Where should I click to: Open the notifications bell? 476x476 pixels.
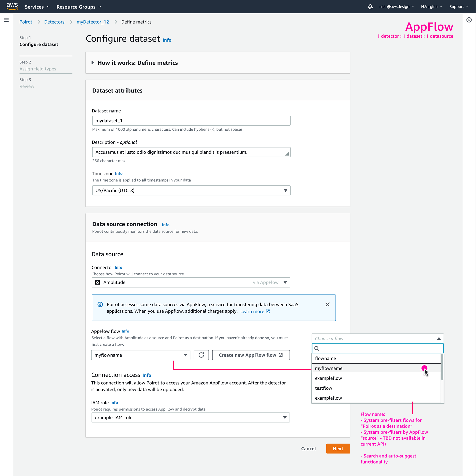(x=370, y=7)
